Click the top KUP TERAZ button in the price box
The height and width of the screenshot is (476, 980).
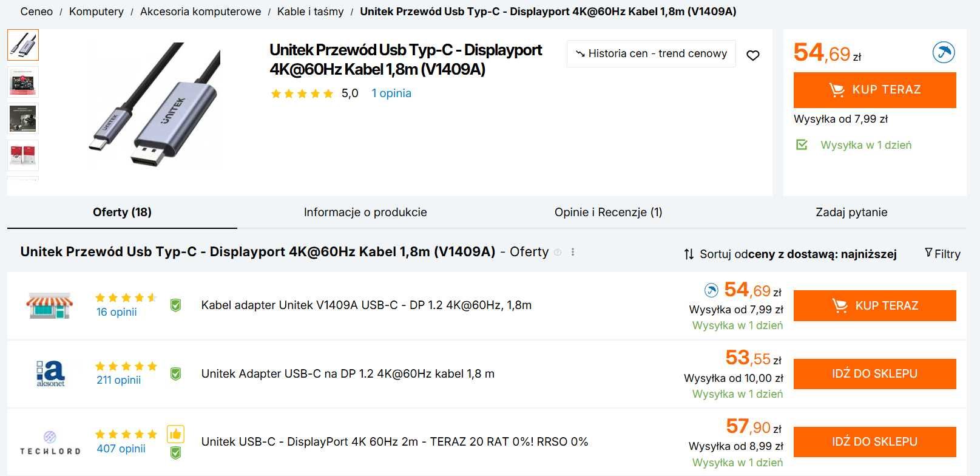pyautogui.click(x=875, y=90)
